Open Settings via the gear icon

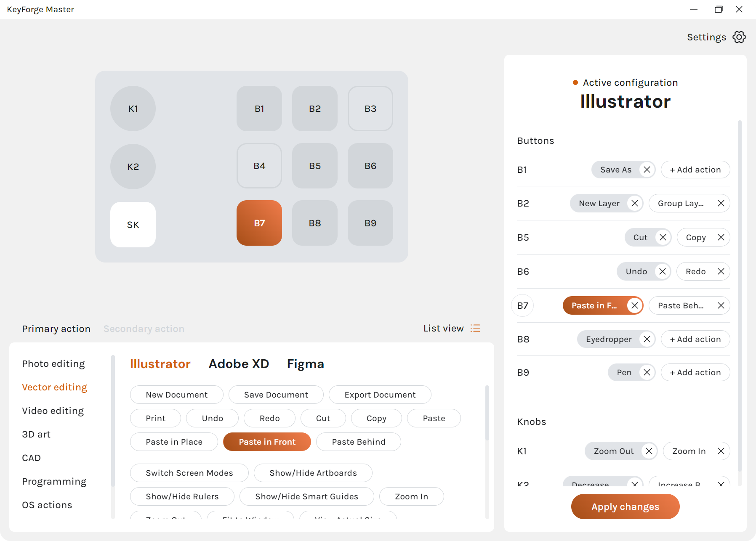739,37
